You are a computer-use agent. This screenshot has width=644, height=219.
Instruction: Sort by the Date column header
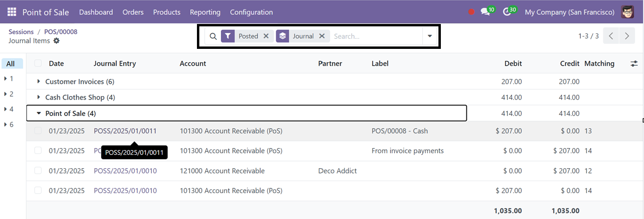click(56, 63)
